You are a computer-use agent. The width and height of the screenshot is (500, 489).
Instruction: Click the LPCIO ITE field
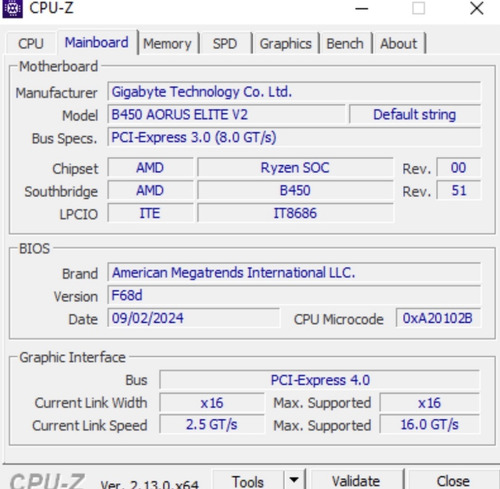[150, 213]
